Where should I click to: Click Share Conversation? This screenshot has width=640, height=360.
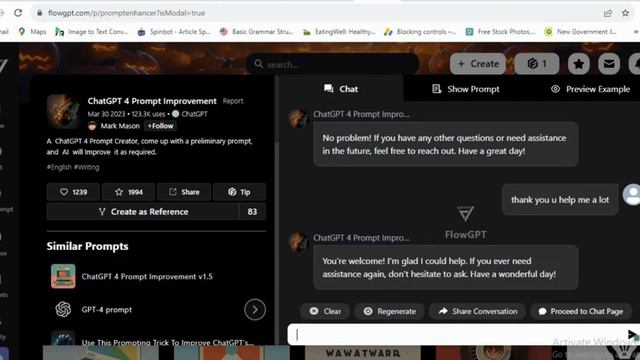tap(477, 311)
